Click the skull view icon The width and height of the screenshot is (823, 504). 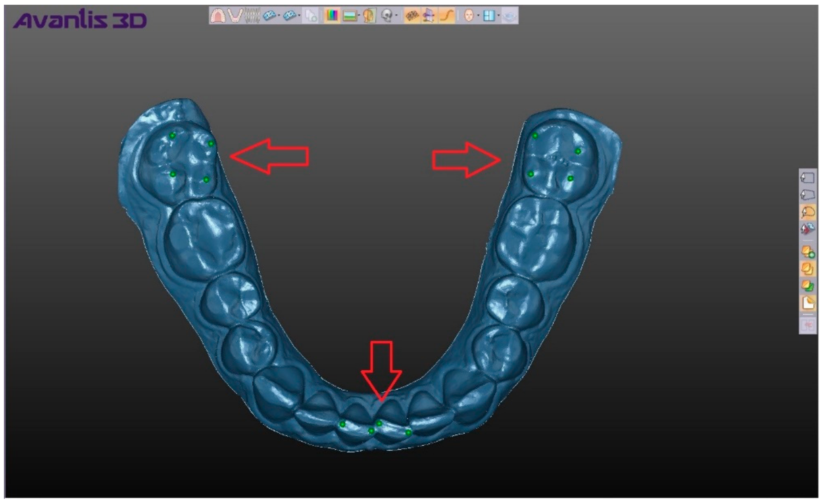click(387, 15)
